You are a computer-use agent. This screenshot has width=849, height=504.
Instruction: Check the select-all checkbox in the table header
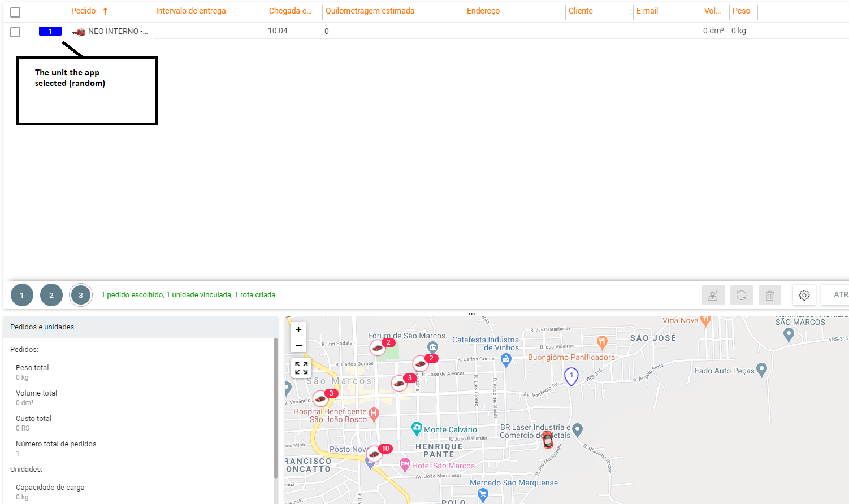(x=15, y=12)
